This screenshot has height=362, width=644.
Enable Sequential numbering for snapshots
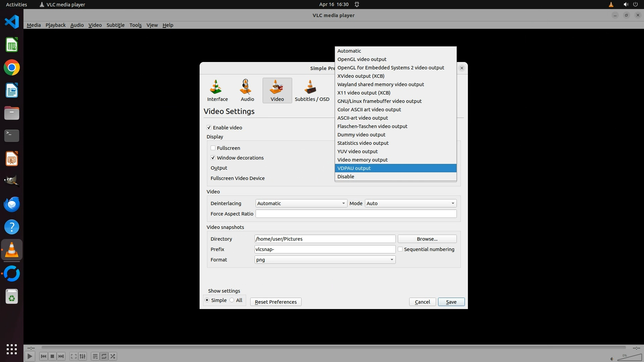[x=400, y=249]
